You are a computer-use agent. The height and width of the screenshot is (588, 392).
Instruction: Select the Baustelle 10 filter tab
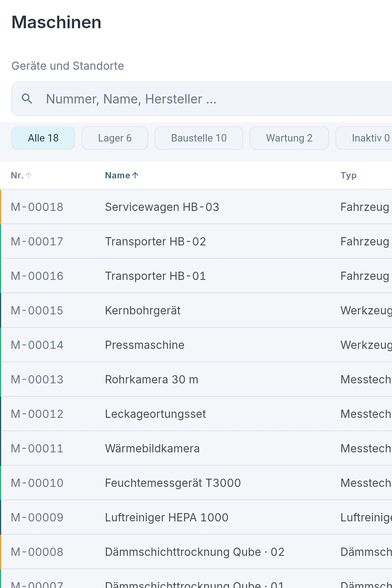pyautogui.click(x=199, y=138)
